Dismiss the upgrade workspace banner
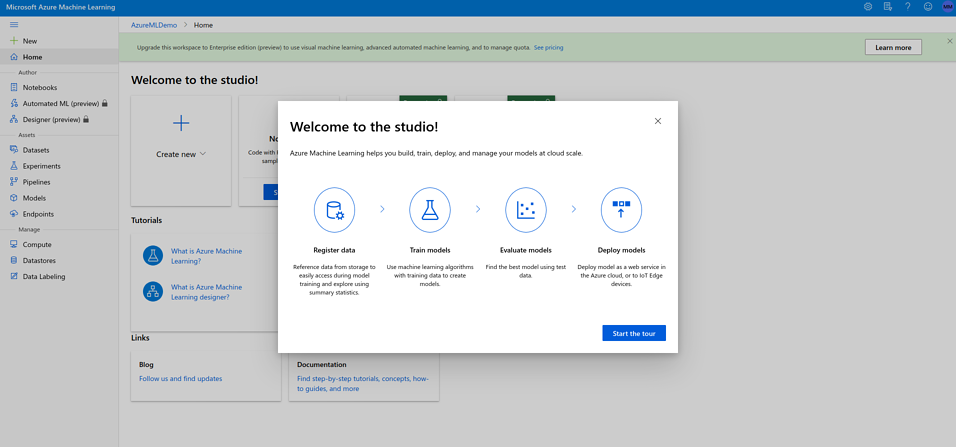Image resolution: width=956 pixels, height=447 pixels. click(x=950, y=41)
